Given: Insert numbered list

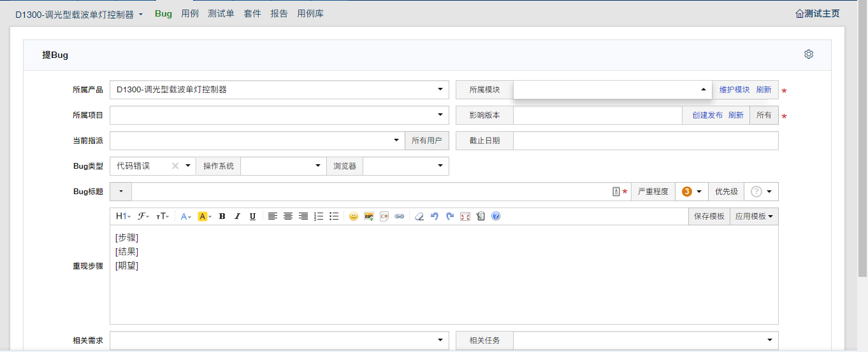Looking at the screenshot, I should (x=319, y=216).
